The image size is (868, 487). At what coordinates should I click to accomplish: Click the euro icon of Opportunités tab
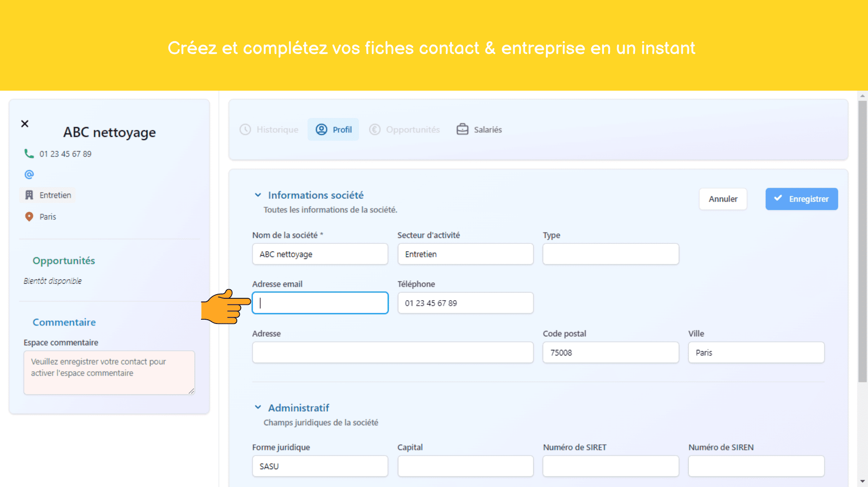click(x=375, y=129)
